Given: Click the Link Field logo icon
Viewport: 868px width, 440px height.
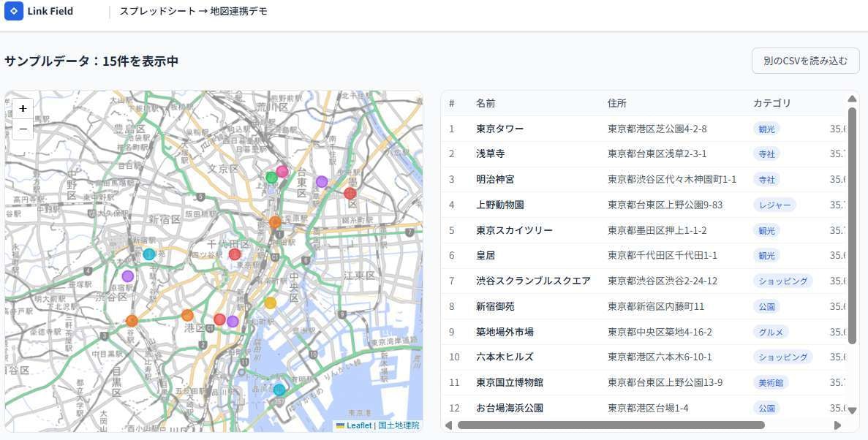Looking at the screenshot, I should click(x=14, y=11).
